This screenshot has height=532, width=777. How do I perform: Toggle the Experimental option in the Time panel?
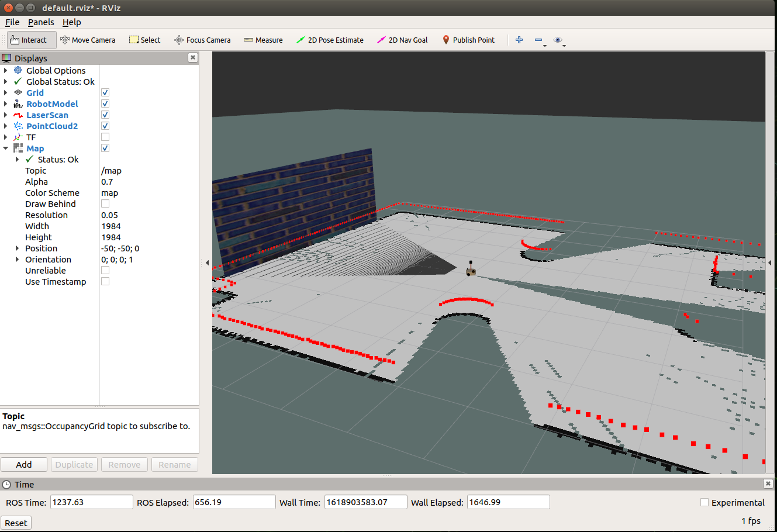pyautogui.click(x=704, y=502)
